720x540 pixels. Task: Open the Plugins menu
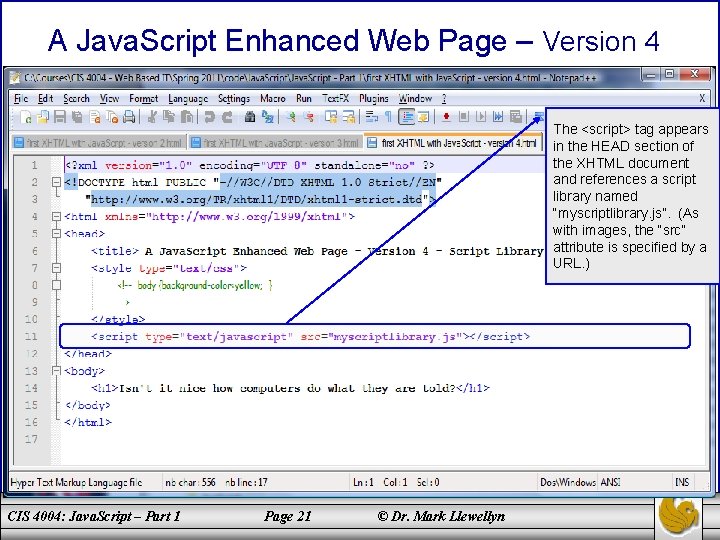point(374,99)
